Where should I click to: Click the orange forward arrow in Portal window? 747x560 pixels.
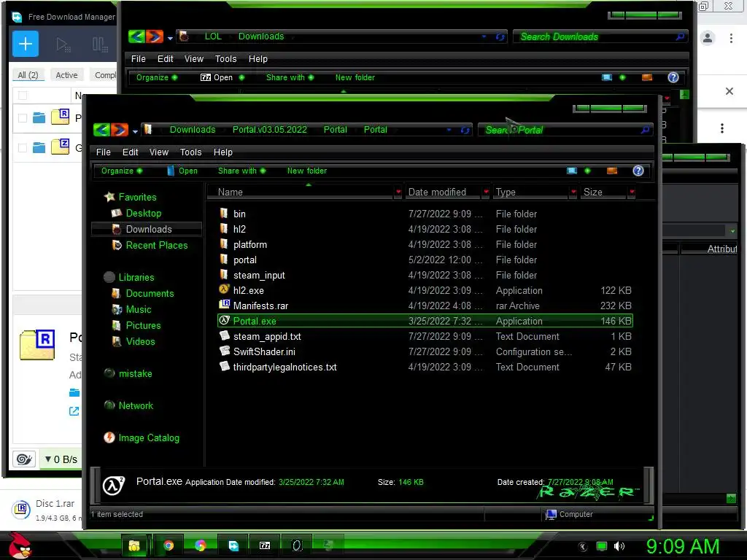(119, 130)
